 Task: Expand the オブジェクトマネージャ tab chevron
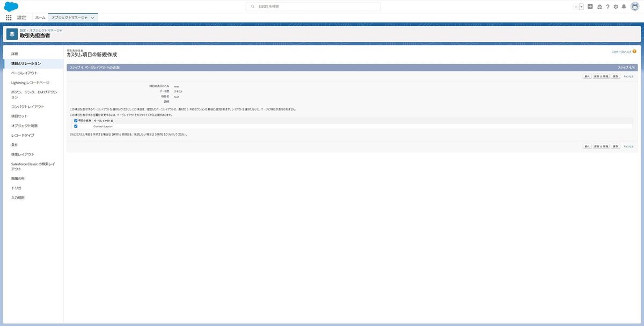click(x=93, y=18)
